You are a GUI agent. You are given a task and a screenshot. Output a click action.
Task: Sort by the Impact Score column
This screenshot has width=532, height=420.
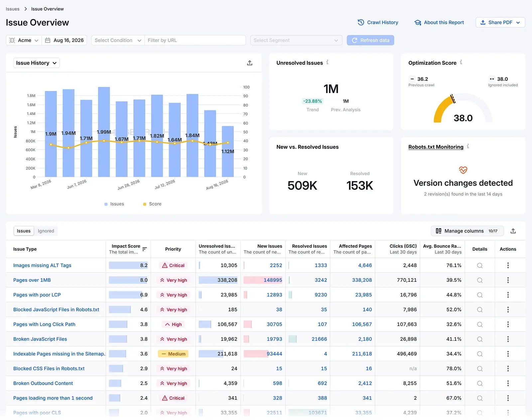click(x=145, y=249)
